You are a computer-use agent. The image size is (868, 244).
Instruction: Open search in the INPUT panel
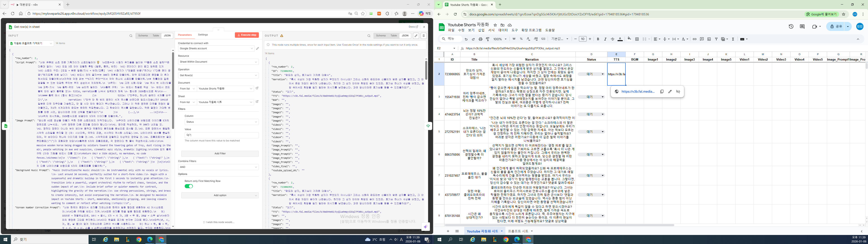(x=131, y=35)
